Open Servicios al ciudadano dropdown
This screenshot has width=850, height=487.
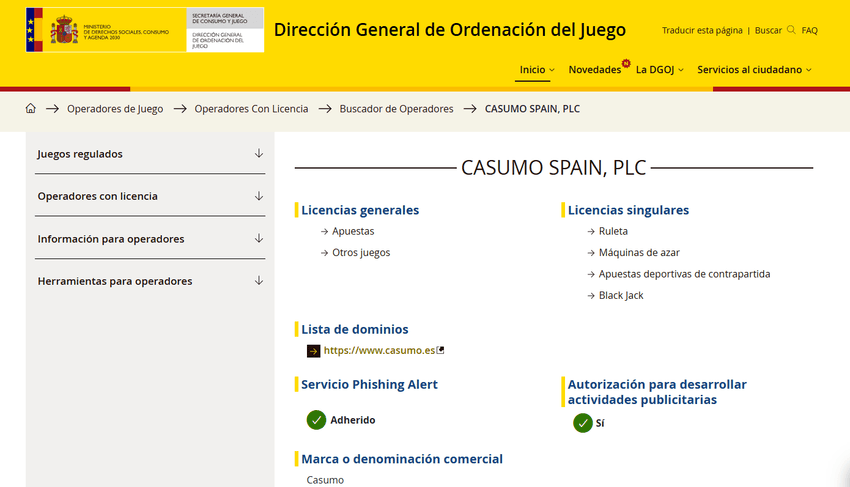point(754,69)
